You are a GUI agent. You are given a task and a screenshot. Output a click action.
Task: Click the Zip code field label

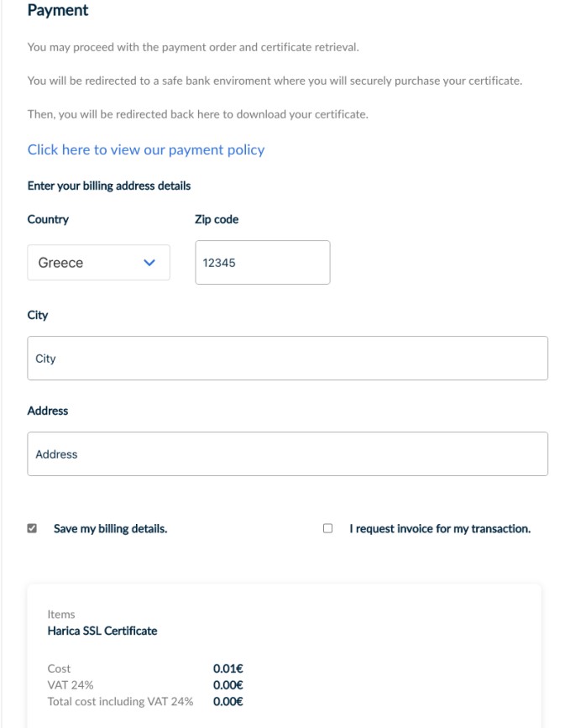pyautogui.click(x=217, y=219)
